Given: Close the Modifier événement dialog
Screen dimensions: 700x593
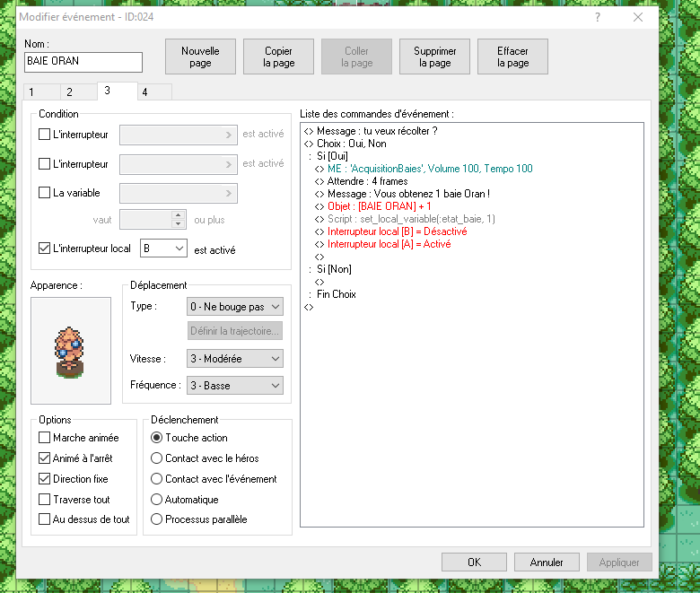Looking at the screenshot, I should click(638, 17).
